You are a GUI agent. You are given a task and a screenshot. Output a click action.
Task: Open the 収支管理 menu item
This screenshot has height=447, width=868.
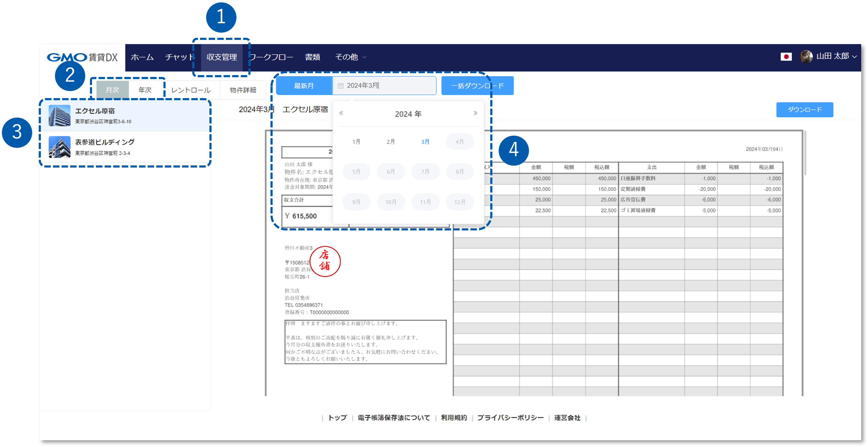point(222,57)
